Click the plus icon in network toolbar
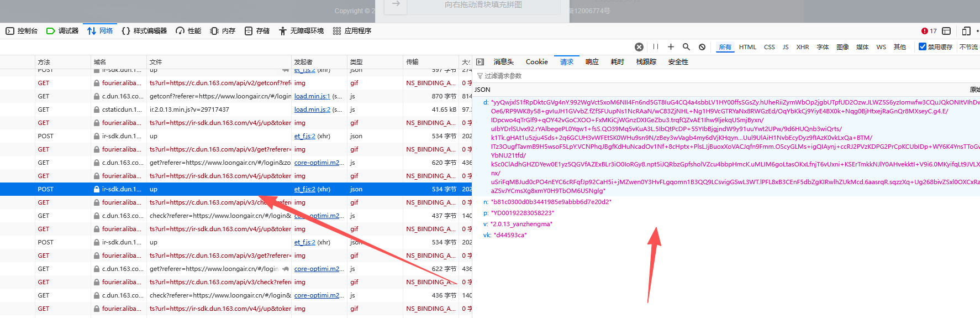 click(671, 47)
